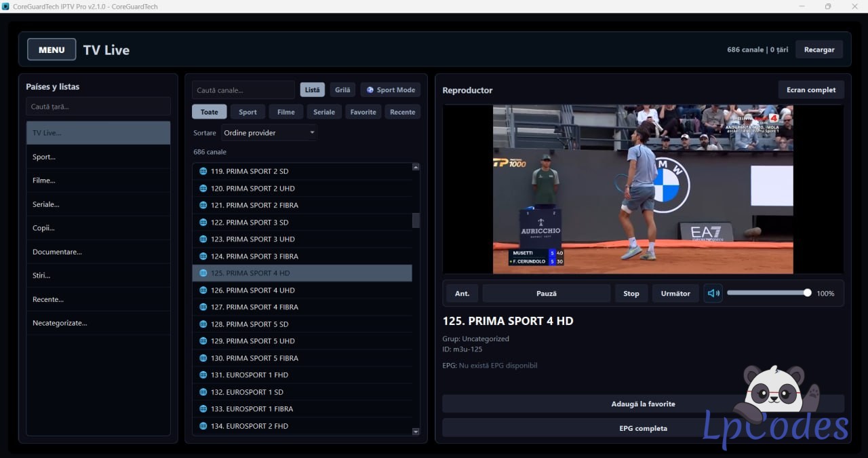Click the globe icon beside 126. PRIMA SPORT 4 UHD
This screenshot has width=868, height=458.
coord(203,290)
